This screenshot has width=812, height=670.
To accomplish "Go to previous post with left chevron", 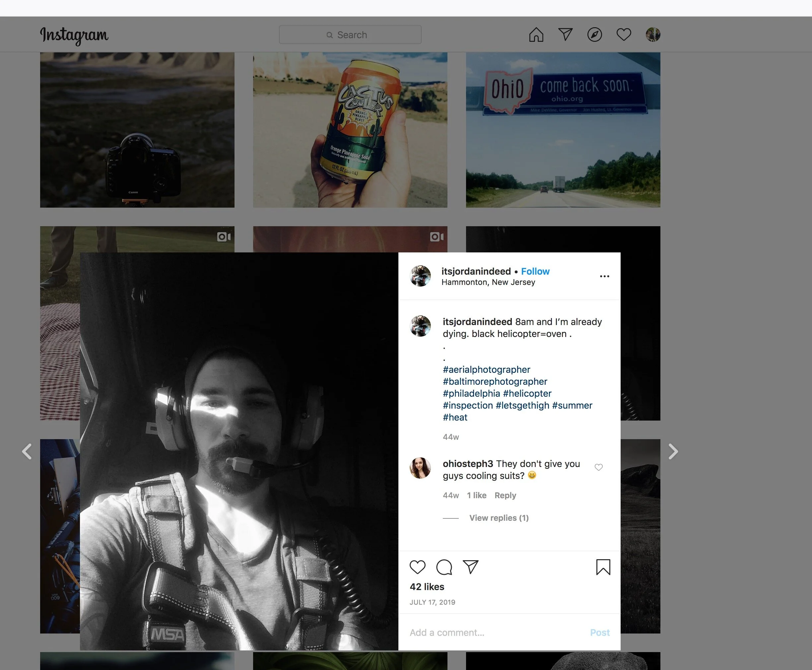I will pos(27,451).
